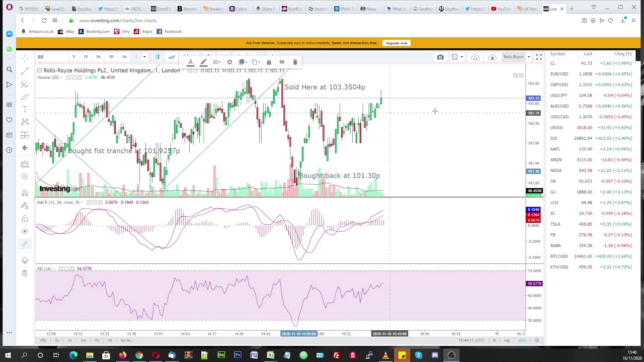644x362 pixels.
Task: Click the back arrow in drawing toolbar
Action: (25, 148)
